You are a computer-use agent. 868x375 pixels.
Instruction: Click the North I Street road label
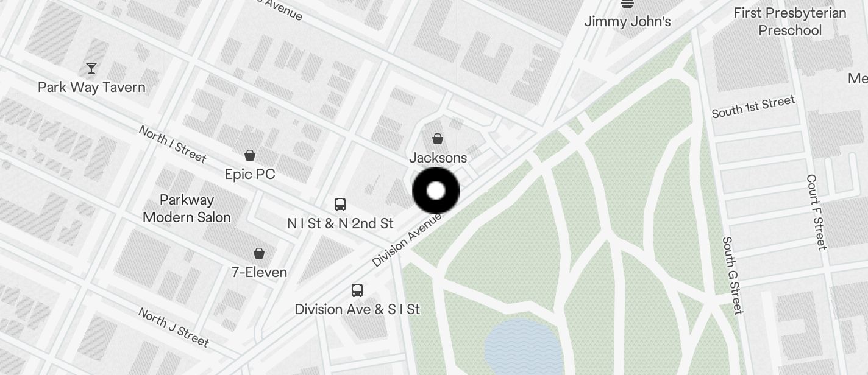[x=173, y=144]
